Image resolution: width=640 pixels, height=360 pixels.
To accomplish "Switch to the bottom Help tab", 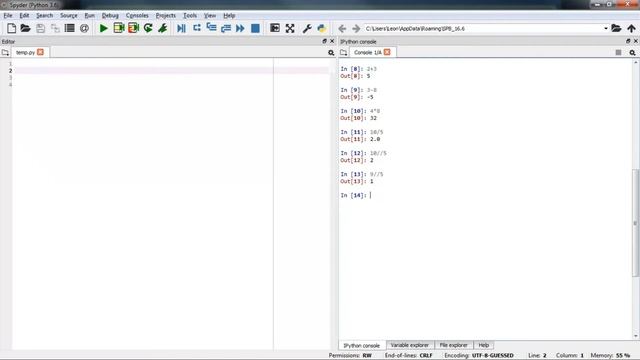I will tap(484, 345).
